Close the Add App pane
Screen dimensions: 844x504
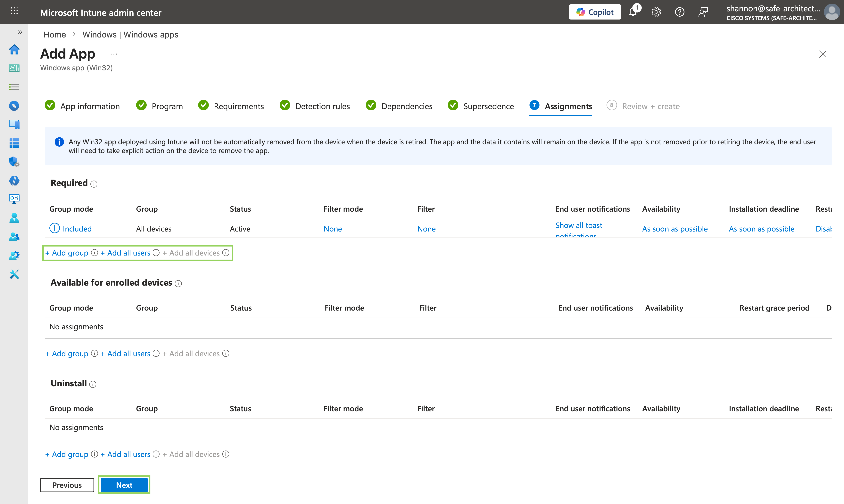[822, 54]
